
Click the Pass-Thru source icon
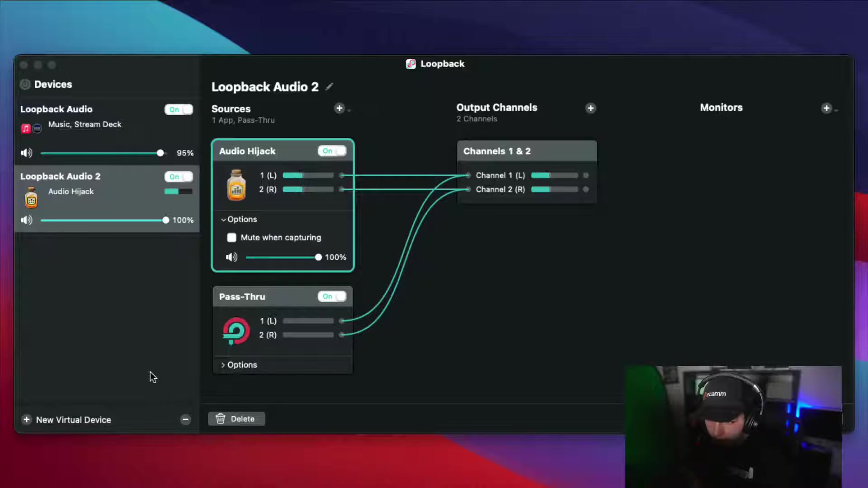[236, 331]
